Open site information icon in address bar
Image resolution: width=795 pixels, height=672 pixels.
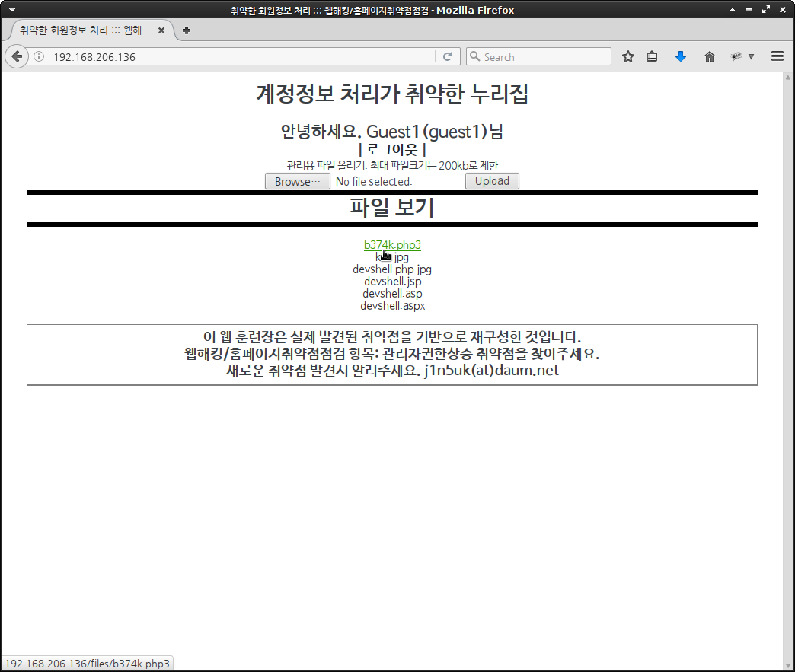coord(39,57)
